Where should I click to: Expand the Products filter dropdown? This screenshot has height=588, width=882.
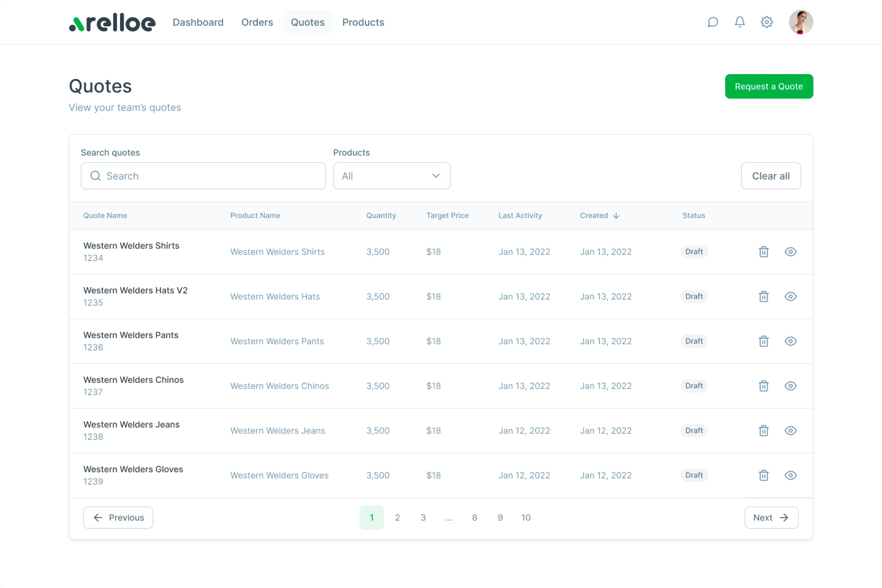[x=391, y=176]
